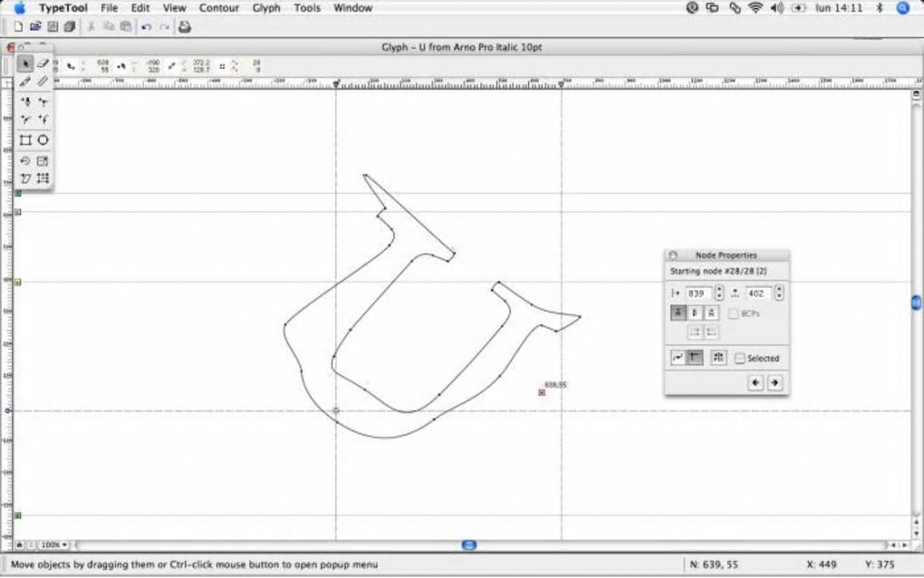Select the Rotate tool
This screenshot has width=924, height=578.
click(x=24, y=161)
